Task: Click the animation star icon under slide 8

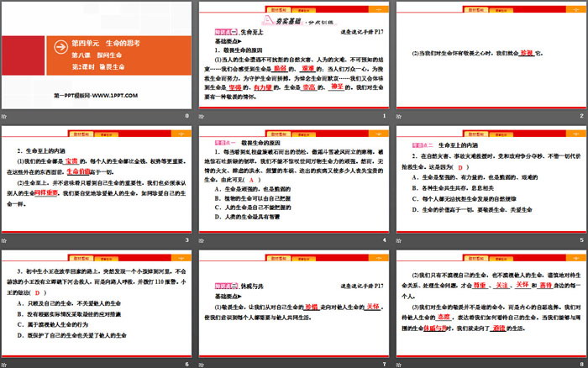Action: pos(402,363)
